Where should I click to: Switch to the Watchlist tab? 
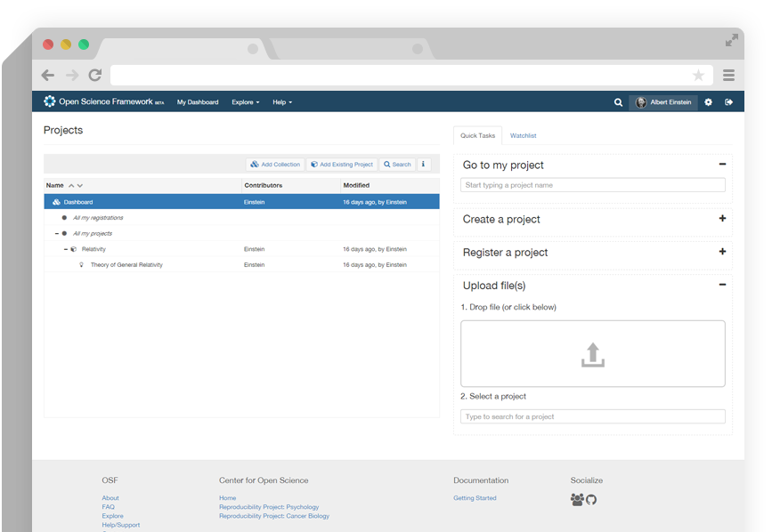click(524, 135)
